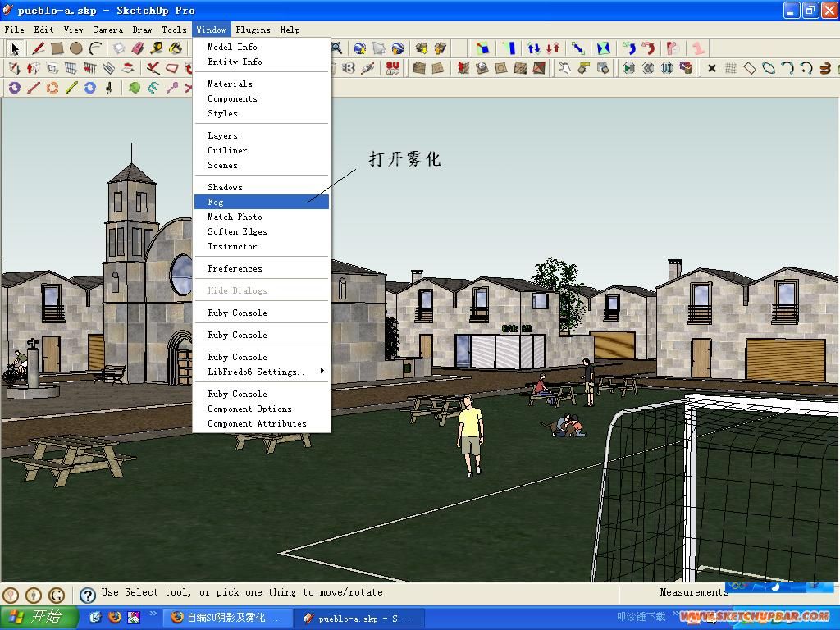Choose Entity Info menu entry

click(x=262, y=62)
